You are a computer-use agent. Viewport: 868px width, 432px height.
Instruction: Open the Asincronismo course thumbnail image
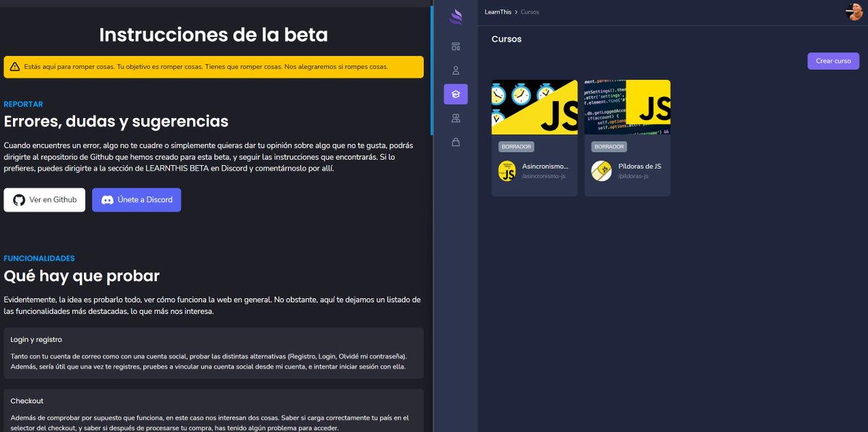[x=534, y=107]
